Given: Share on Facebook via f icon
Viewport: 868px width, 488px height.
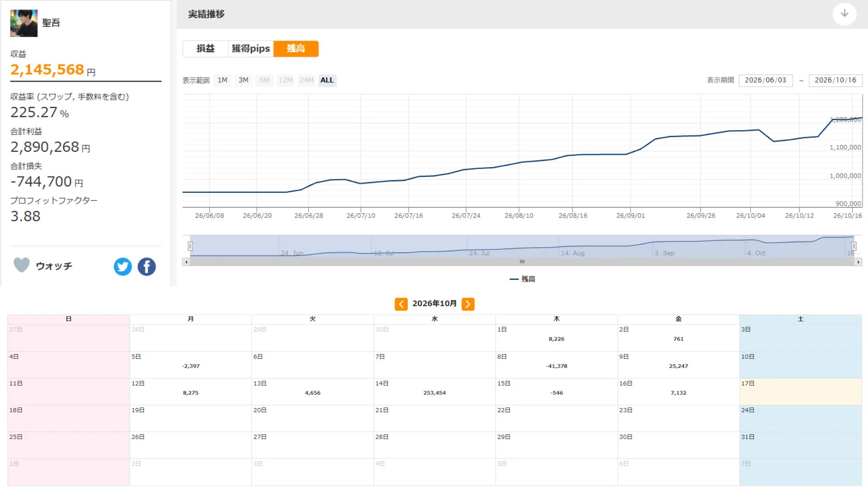Looking at the screenshot, I should point(146,267).
